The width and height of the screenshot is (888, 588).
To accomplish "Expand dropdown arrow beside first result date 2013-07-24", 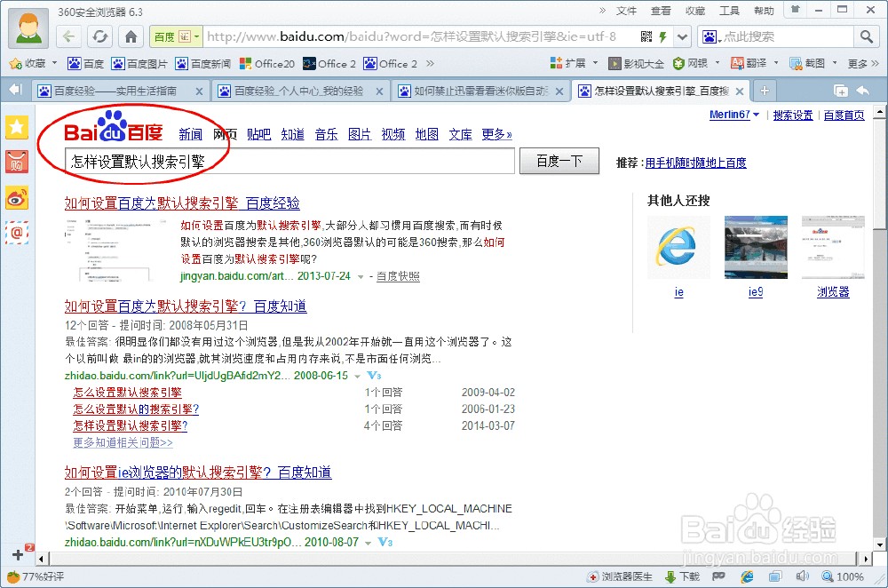I will pos(361,277).
